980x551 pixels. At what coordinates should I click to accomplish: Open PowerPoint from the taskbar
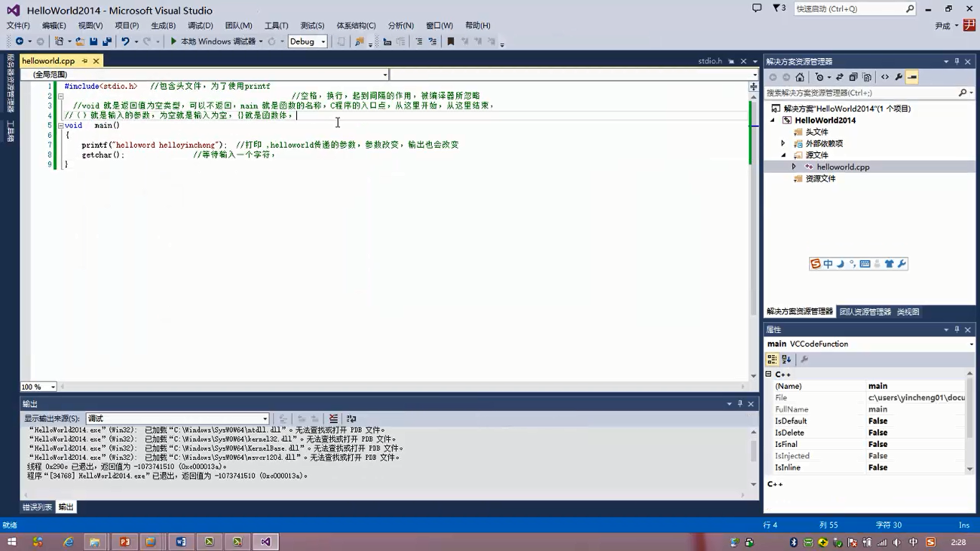pyautogui.click(x=124, y=542)
